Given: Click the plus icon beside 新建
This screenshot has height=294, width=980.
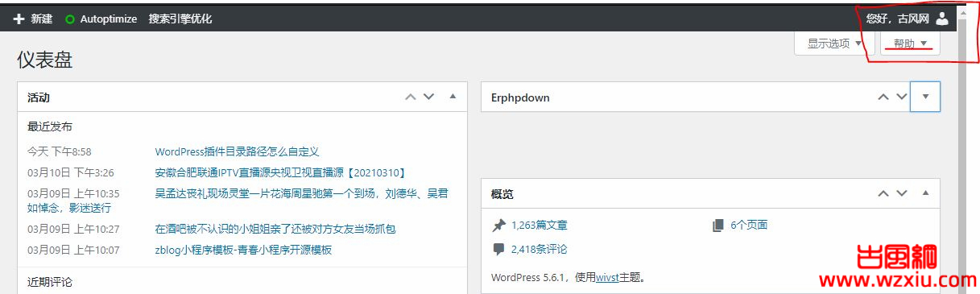Looking at the screenshot, I should pyautogui.click(x=19, y=19).
